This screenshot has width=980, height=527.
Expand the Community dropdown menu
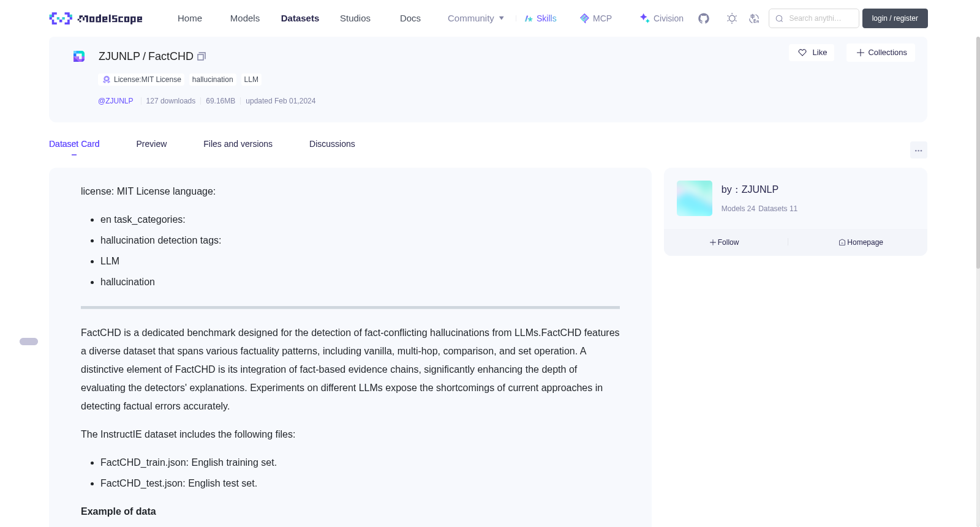pyautogui.click(x=476, y=18)
